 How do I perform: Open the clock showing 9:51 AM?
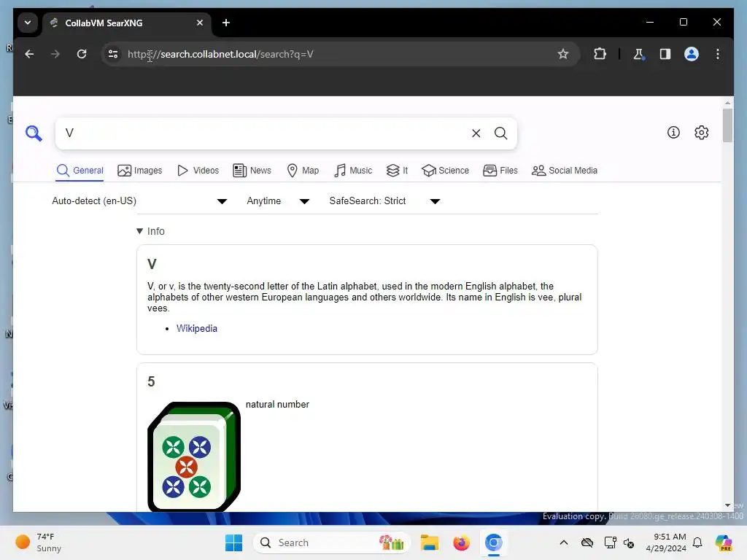tap(666, 542)
